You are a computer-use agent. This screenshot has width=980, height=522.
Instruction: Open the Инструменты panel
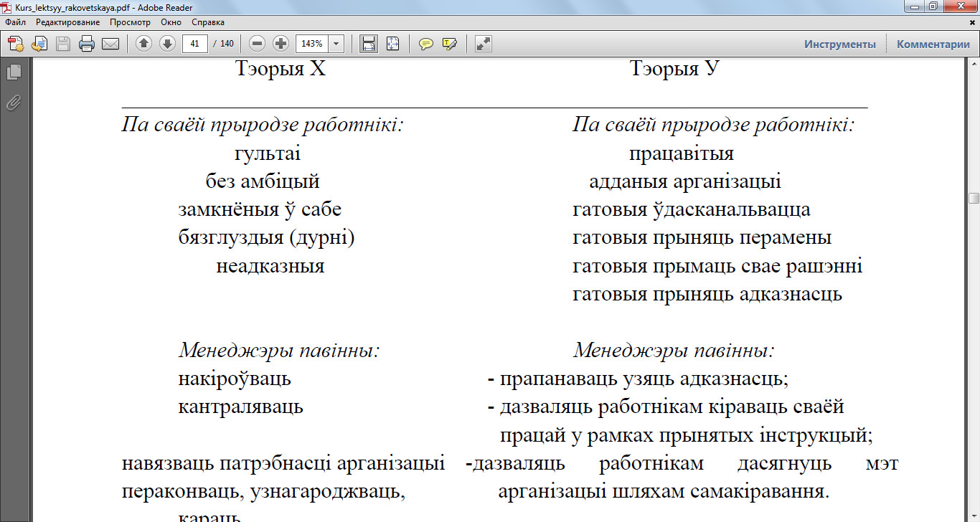coord(840,44)
